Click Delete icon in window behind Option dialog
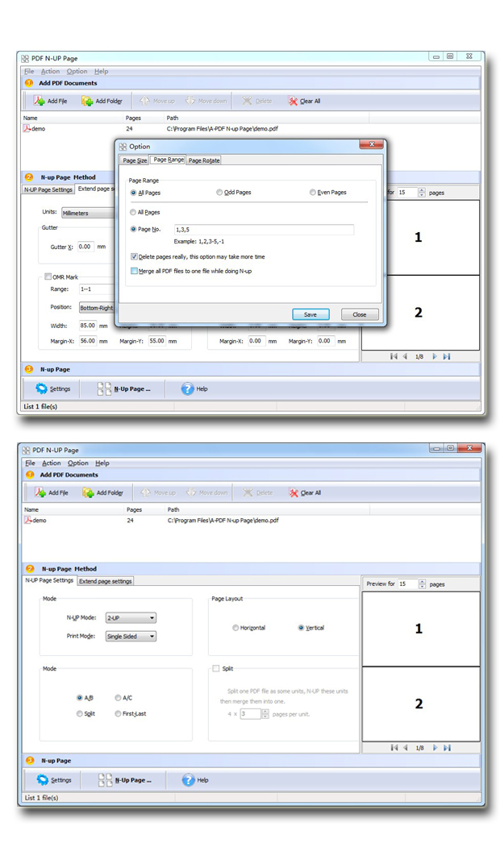This screenshot has width=500, height=868. pos(247,101)
